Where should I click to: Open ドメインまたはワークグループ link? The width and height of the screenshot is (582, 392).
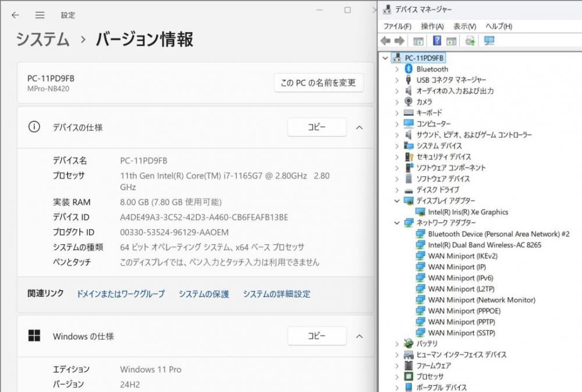click(120, 294)
